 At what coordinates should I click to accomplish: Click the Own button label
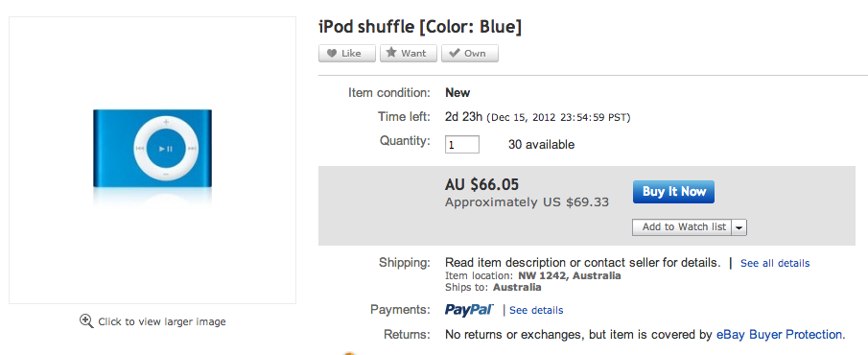pyautogui.click(x=475, y=53)
